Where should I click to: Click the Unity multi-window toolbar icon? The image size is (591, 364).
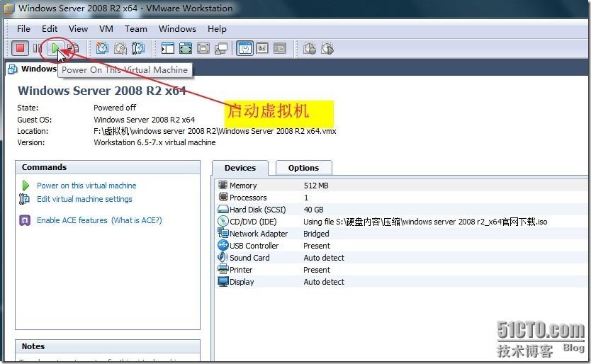tap(221, 49)
